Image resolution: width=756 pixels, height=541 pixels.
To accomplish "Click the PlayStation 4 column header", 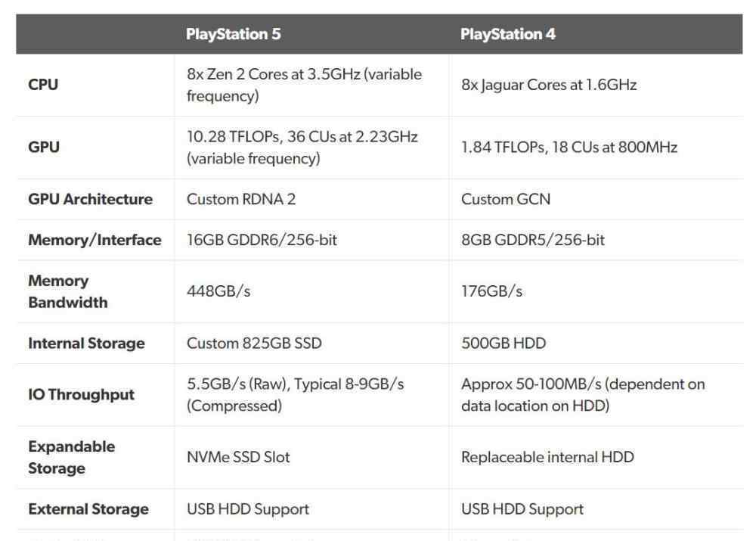I will (x=508, y=34).
